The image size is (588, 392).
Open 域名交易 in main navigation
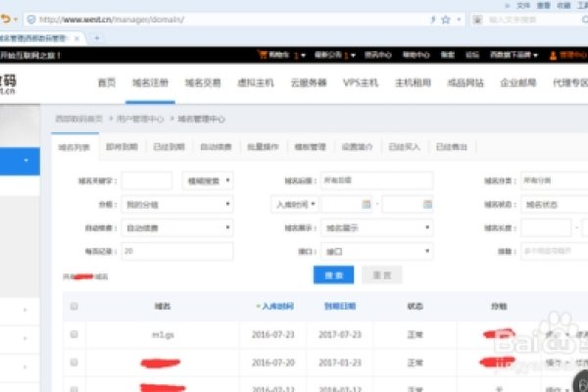pos(203,82)
